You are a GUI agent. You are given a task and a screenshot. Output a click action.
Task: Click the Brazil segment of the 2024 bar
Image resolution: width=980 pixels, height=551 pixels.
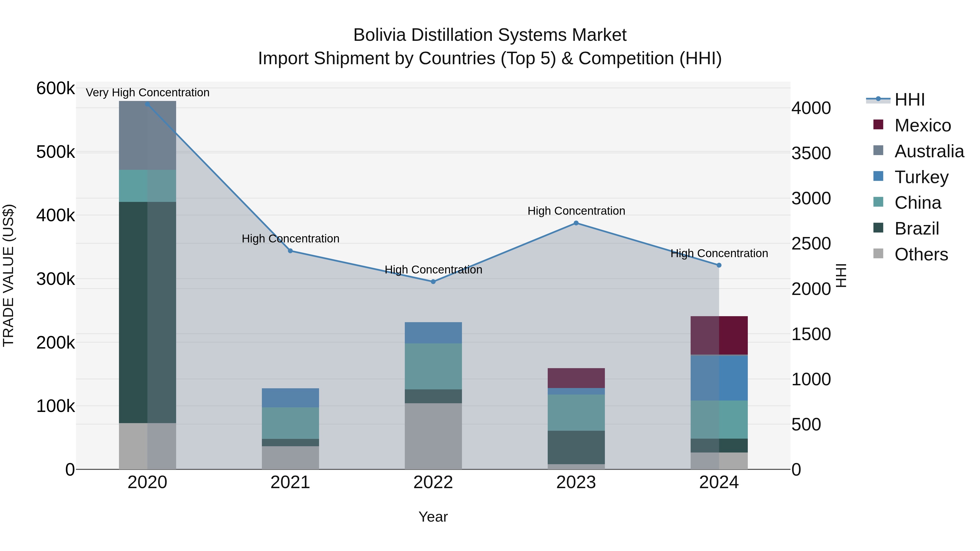click(x=719, y=446)
